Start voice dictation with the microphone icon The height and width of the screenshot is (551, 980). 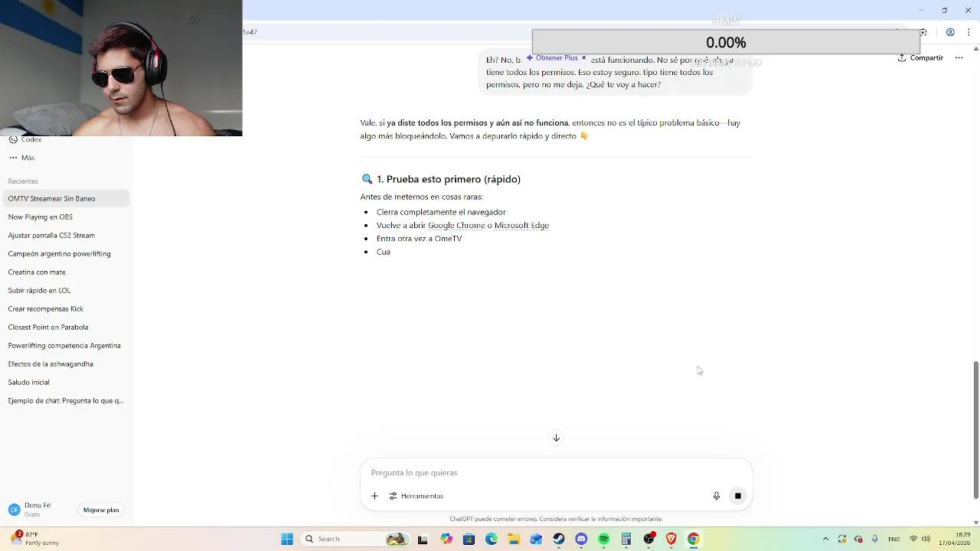pos(717,496)
